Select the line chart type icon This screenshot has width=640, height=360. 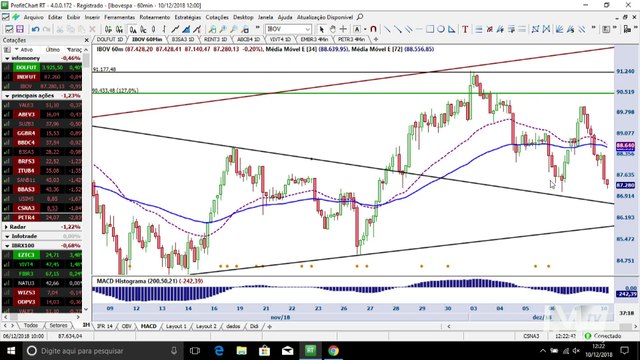click(176, 29)
